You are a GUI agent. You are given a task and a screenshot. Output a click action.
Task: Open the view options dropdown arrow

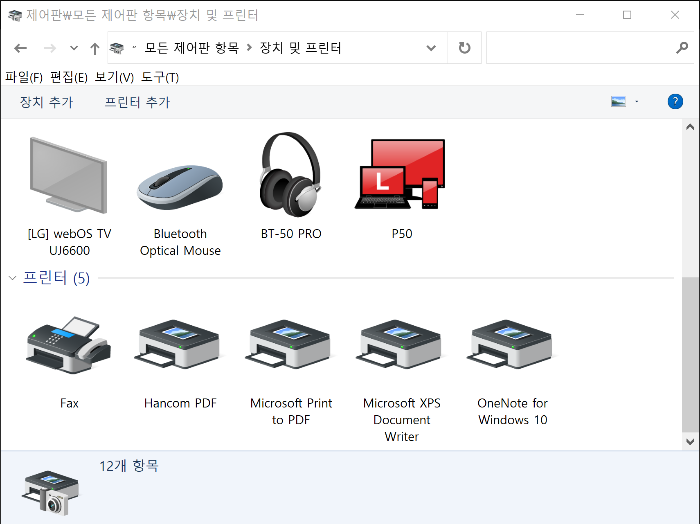(x=637, y=102)
